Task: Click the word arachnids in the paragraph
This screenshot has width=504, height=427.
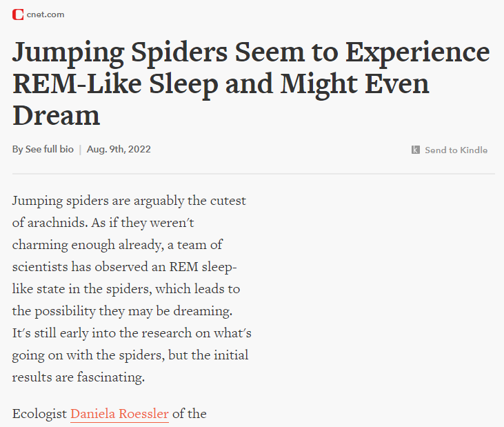Action: 58,223
